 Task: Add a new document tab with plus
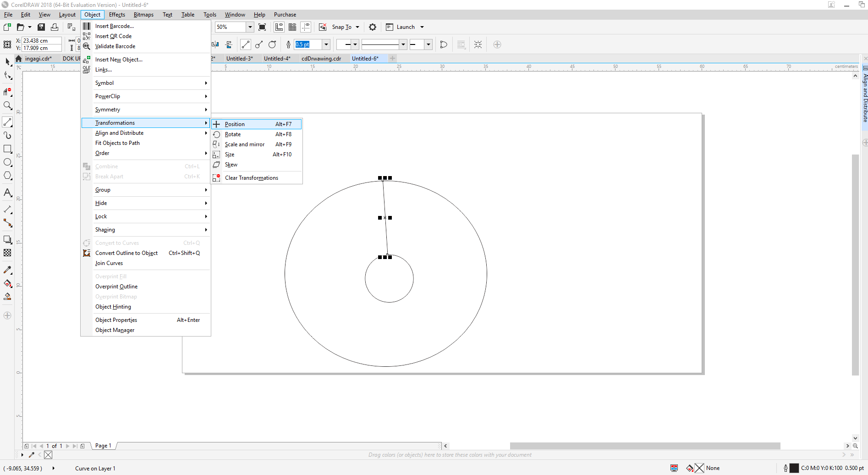point(392,58)
